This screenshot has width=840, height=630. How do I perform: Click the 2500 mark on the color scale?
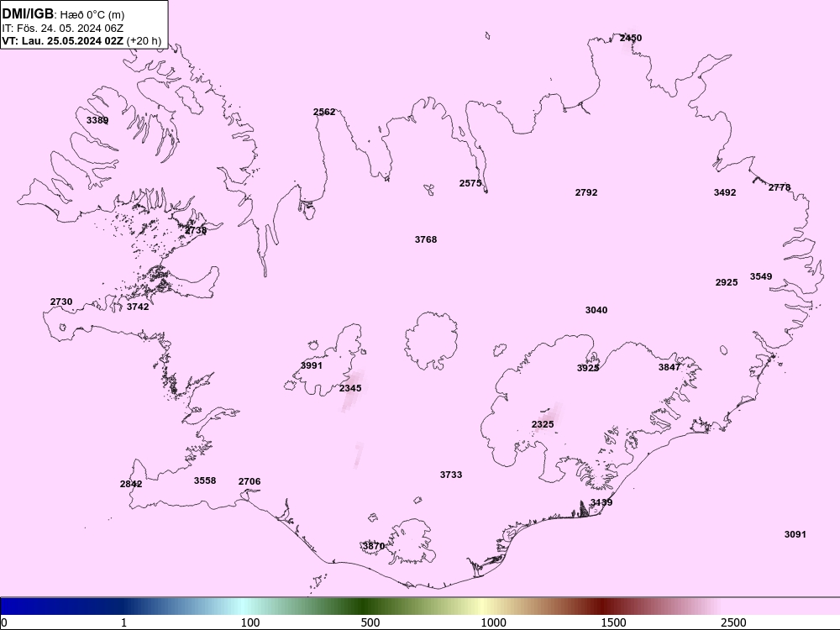[733, 622]
